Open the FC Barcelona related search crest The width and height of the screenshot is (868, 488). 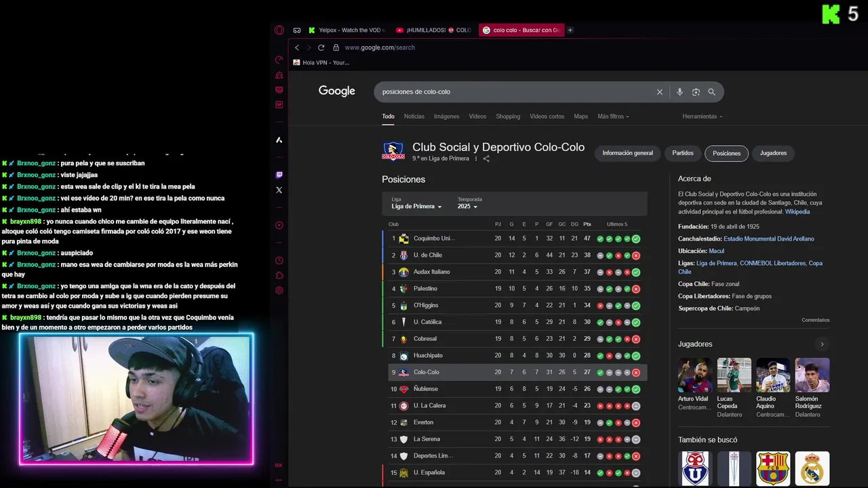pos(773,468)
